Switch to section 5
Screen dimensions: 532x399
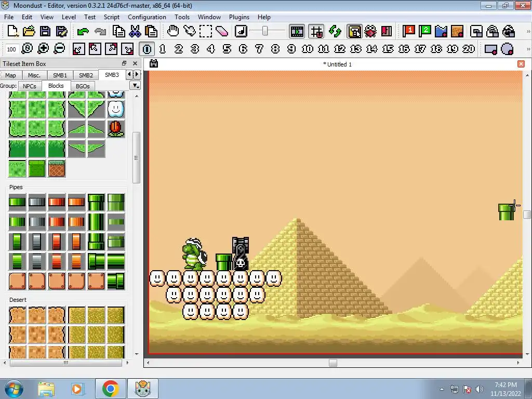227,49
